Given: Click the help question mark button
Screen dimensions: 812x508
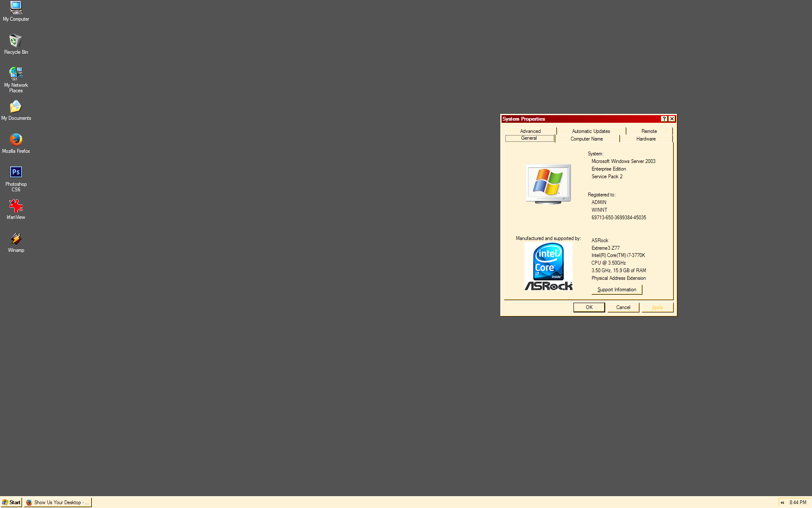Looking at the screenshot, I should pos(664,119).
